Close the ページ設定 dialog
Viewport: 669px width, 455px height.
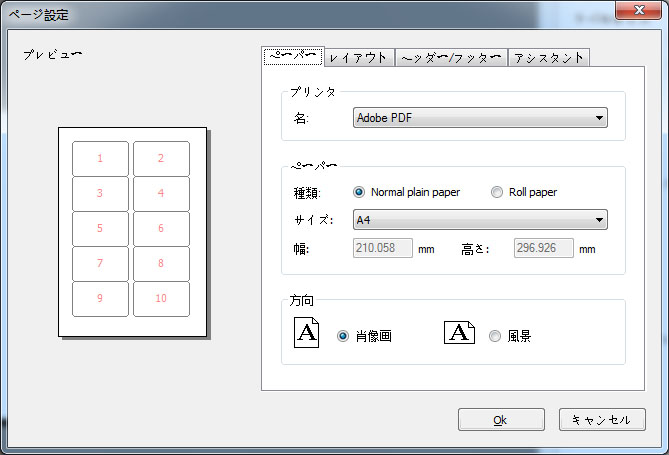(x=638, y=10)
